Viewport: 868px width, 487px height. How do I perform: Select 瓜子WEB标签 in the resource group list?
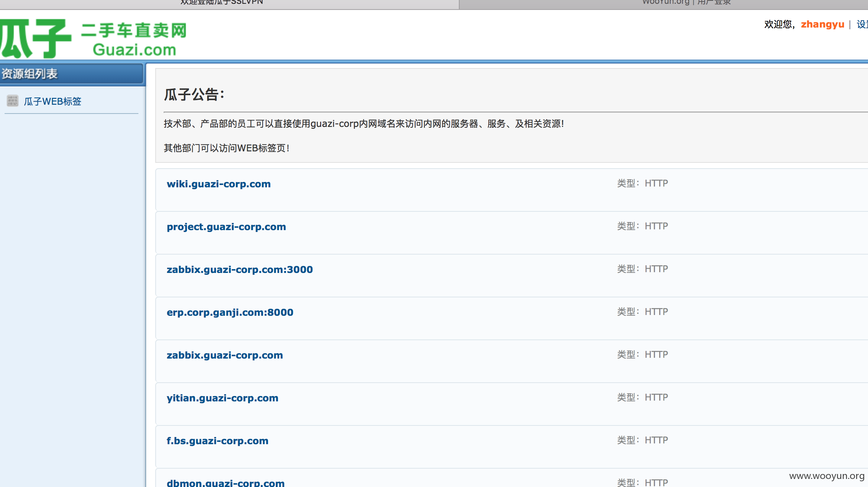coord(53,101)
